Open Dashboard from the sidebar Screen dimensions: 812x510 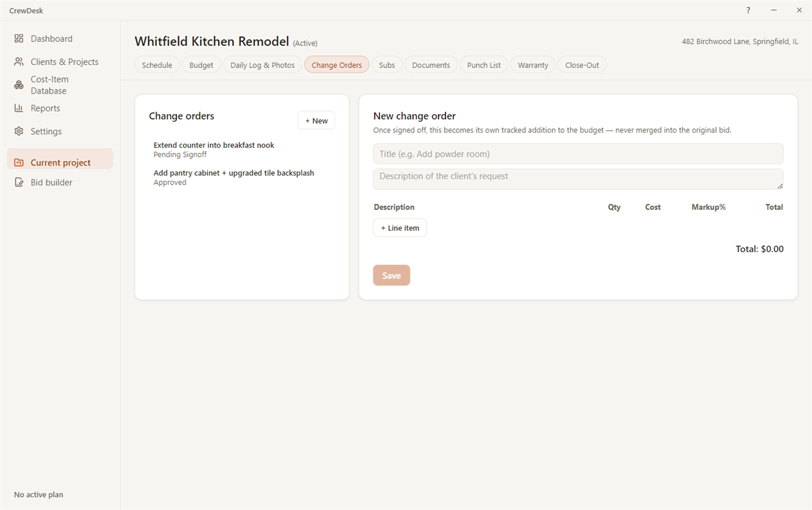[60, 39]
